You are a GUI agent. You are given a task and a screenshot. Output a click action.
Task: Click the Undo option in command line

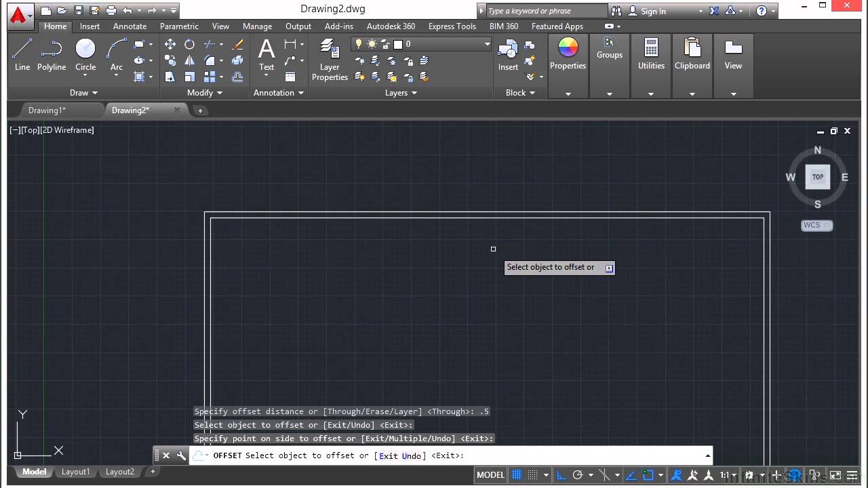point(412,455)
